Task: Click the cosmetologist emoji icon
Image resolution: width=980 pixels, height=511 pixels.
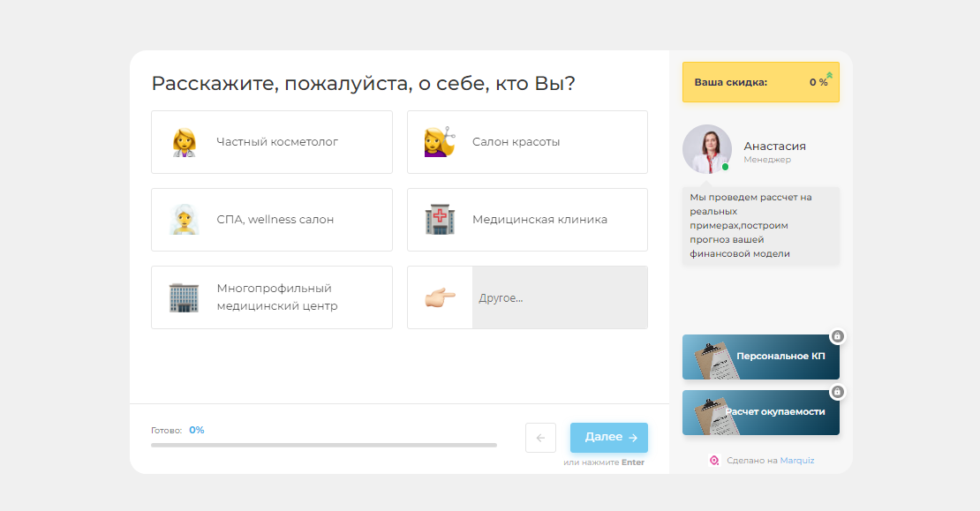Action: (x=184, y=142)
